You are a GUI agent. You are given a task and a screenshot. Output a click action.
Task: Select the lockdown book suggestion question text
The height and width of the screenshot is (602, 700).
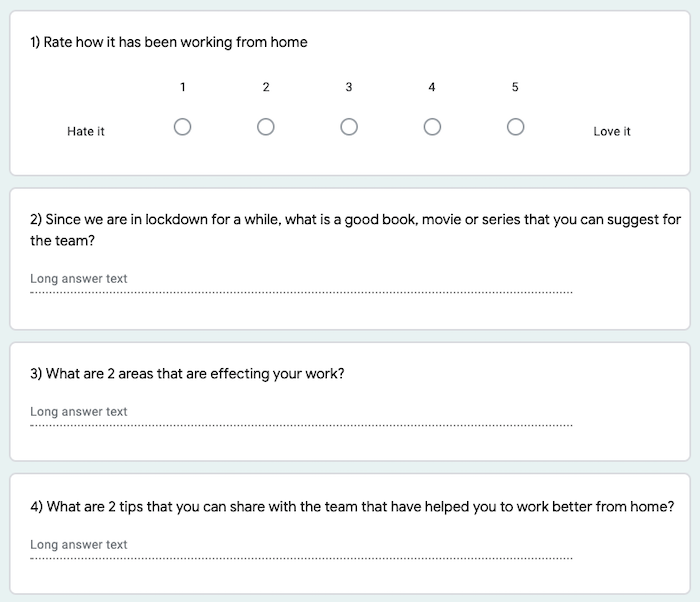click(x=355, y=230)
